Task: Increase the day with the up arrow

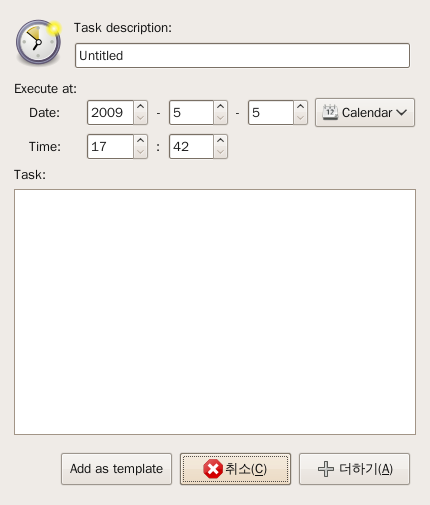Action: click(300, 107)
